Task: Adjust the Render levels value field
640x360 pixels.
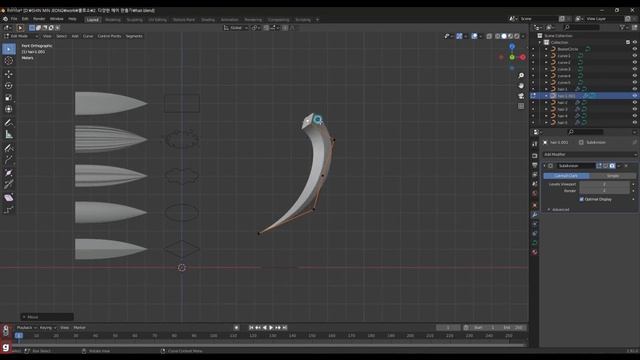Action: click(x=604, y=191)
